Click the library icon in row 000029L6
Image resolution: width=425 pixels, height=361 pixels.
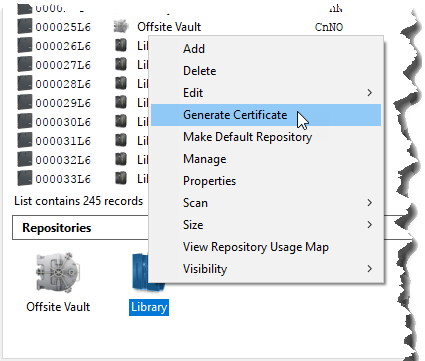coord(121,102)
